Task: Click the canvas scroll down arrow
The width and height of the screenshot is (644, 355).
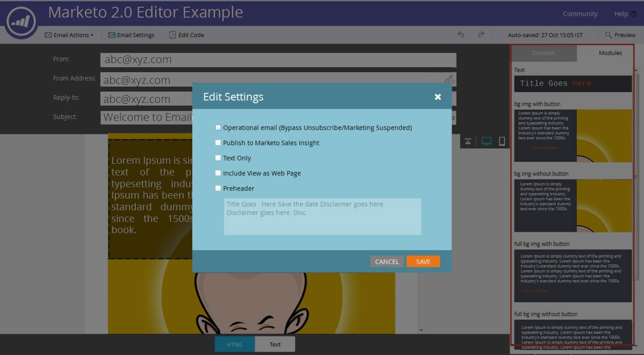Action: [421, 330]
